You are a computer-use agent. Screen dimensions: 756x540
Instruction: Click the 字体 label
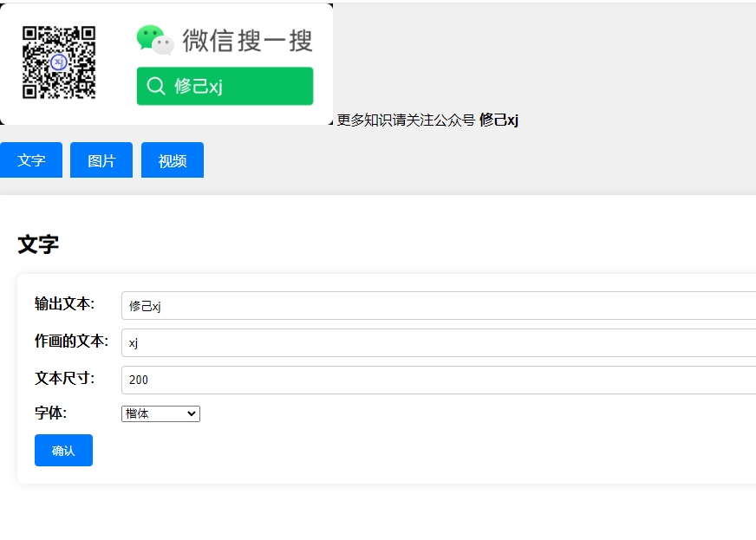coord(50,413)
